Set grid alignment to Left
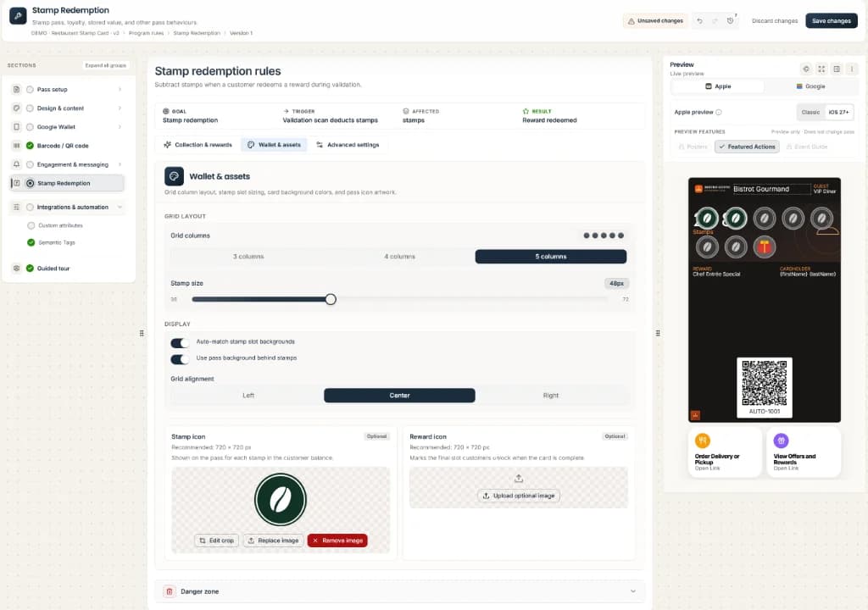 248,395
